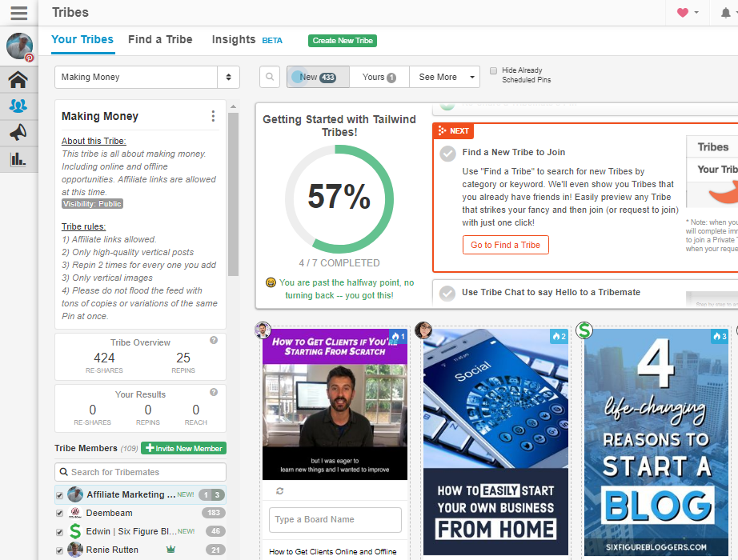This screenshot has height=560, width=738.
Task: Open avatar of Social pin's author
Action: coord(423,330)
